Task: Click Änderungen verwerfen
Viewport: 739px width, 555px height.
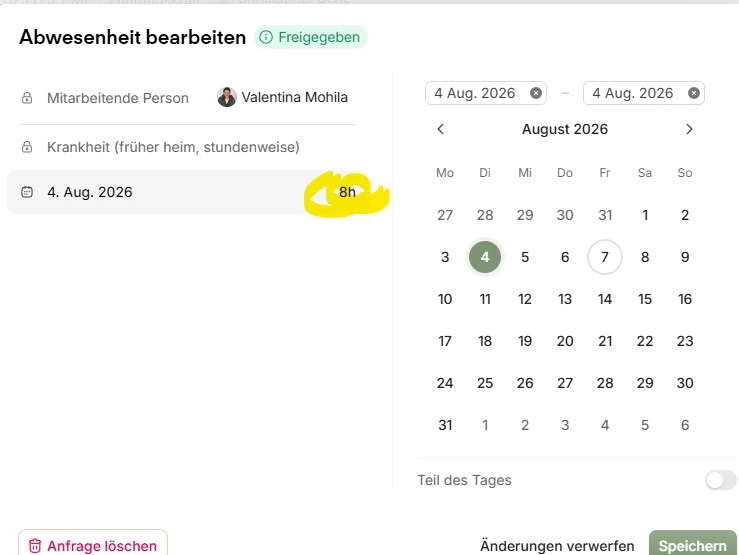Action: pos(557,546)
